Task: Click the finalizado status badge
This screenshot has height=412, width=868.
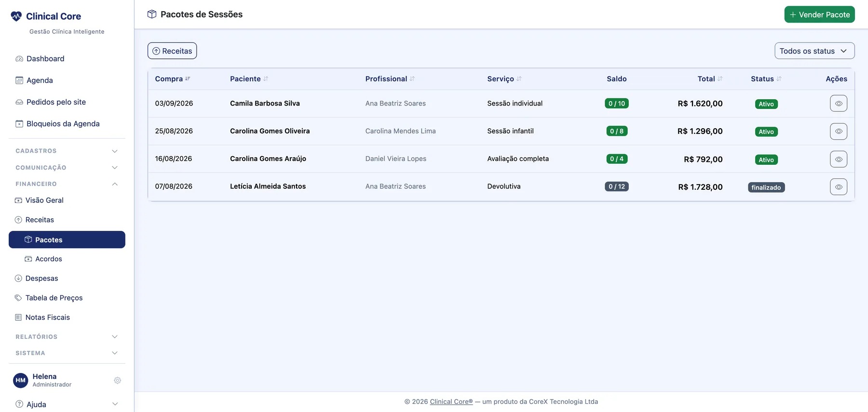Action: coord(766,187)
